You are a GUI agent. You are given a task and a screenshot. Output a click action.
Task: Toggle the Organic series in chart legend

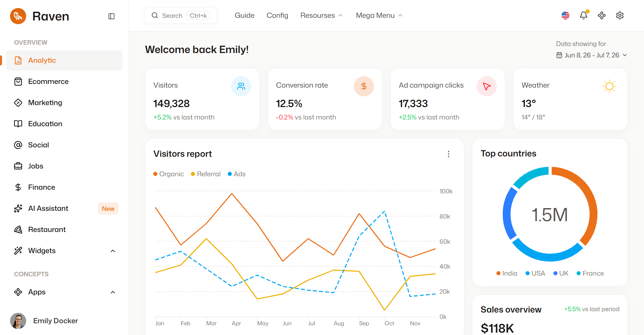click(168, 174)
